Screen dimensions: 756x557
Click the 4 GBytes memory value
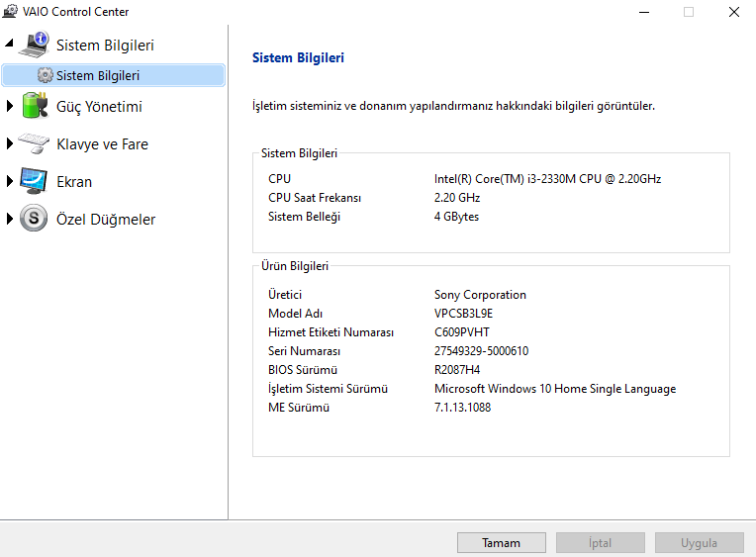pos(456,217)
